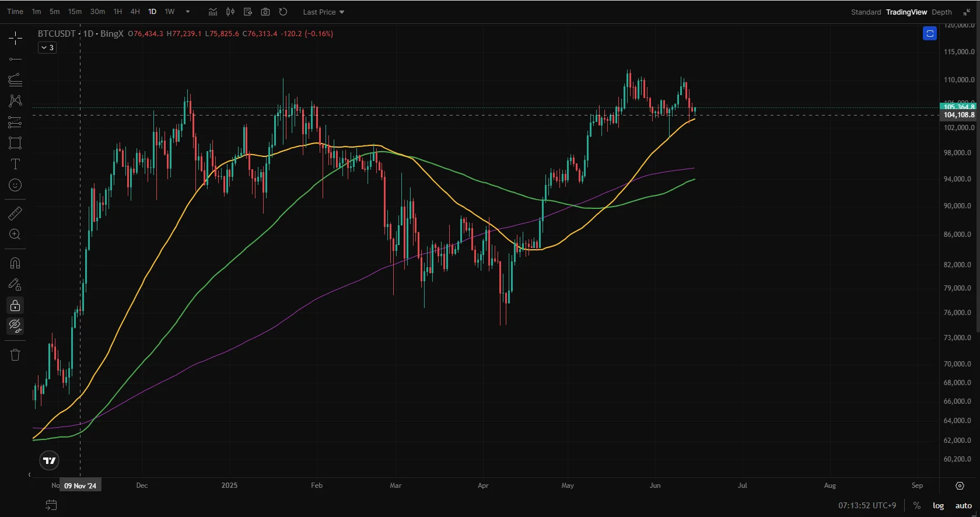Screen dimensions: 980x517
Task: Click the blue fullscreen chart button
Action: (930, 34)
